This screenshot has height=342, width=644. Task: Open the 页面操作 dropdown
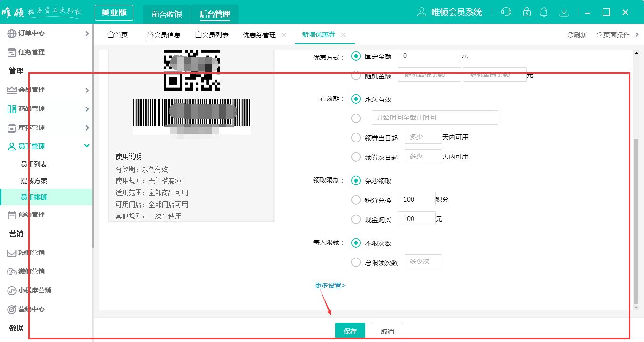pyautogui.click(x=618, y=35)
